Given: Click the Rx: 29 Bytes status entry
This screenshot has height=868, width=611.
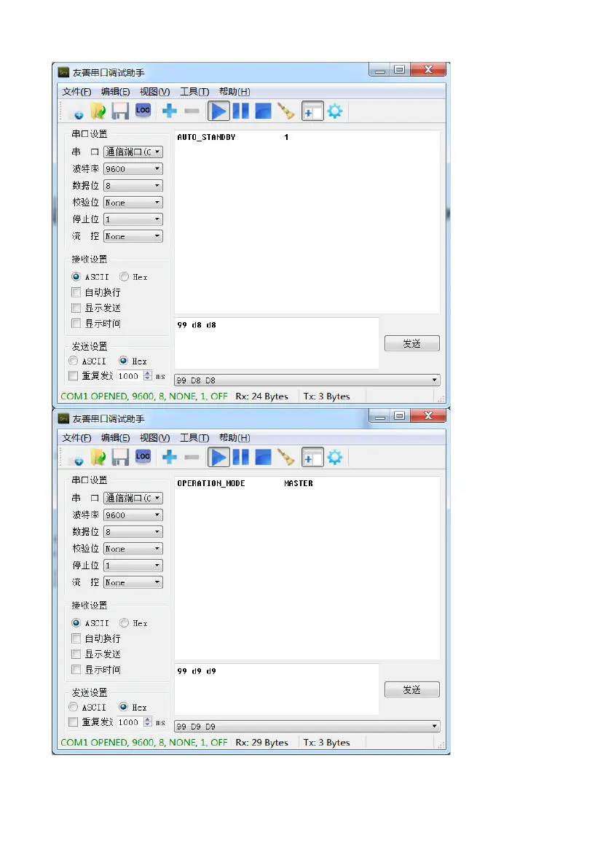Looking at the screenshot, I should [262, 743].
